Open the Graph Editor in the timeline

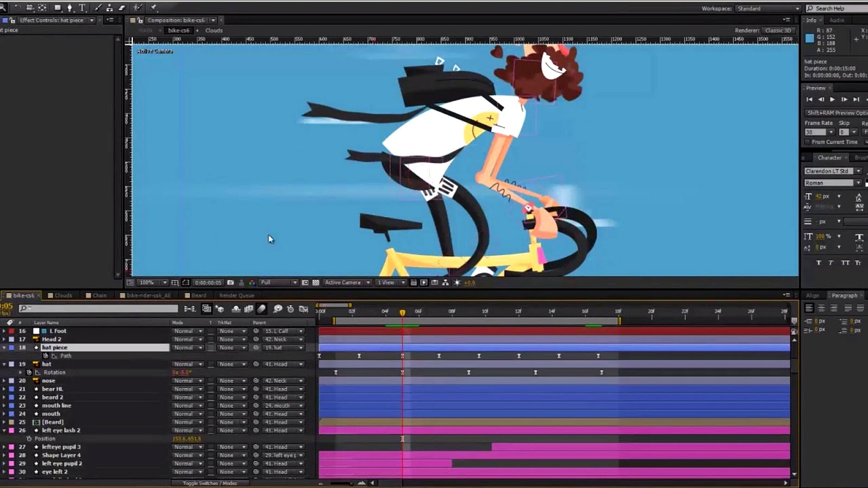(x=304, y=309)
